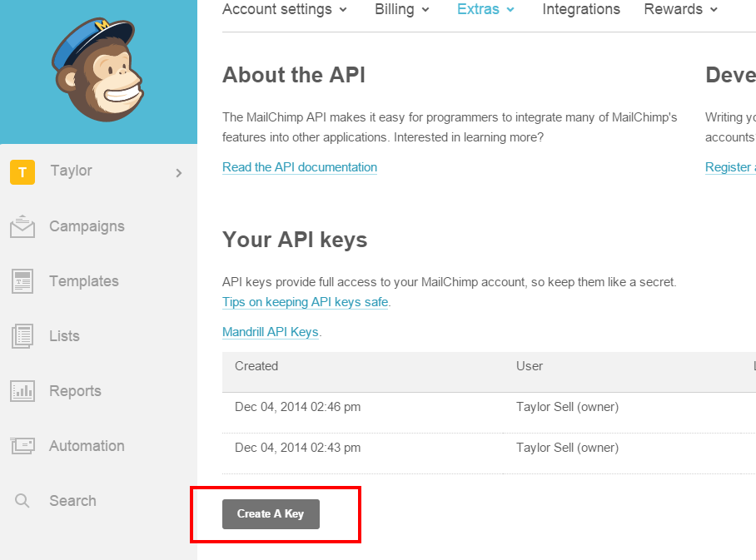Click the Campaigns envelope icon
The width and height of the screenshot is (756, 560).
(x=22, y=226)
